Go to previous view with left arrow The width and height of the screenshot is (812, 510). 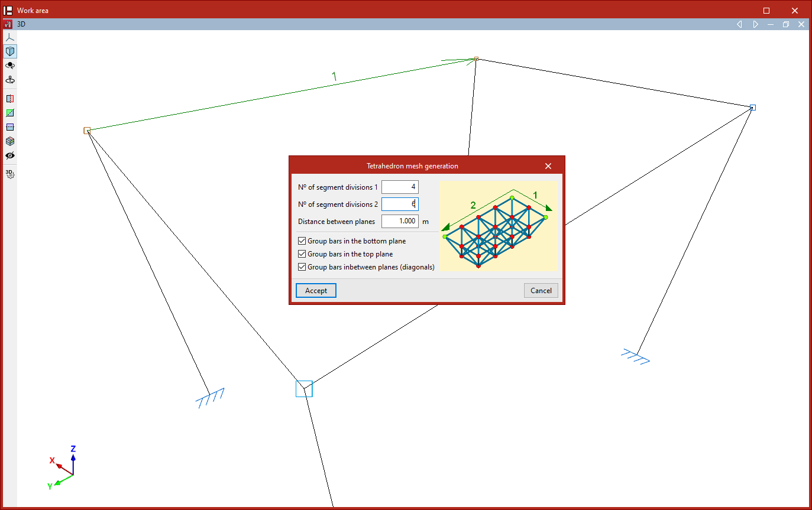coord(739,24)
